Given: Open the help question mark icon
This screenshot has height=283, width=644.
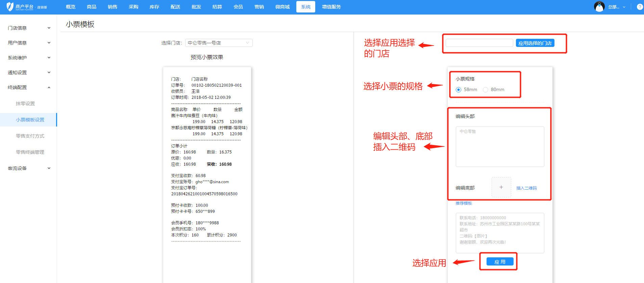Looking at the screenshot, I should coord(640,7).
